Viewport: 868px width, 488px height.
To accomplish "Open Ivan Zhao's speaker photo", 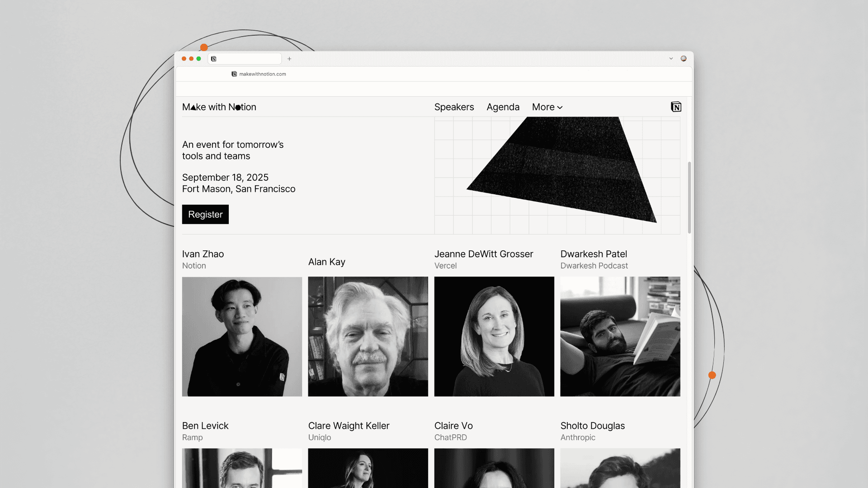I will pyautogui.click(x=242, y=337).
